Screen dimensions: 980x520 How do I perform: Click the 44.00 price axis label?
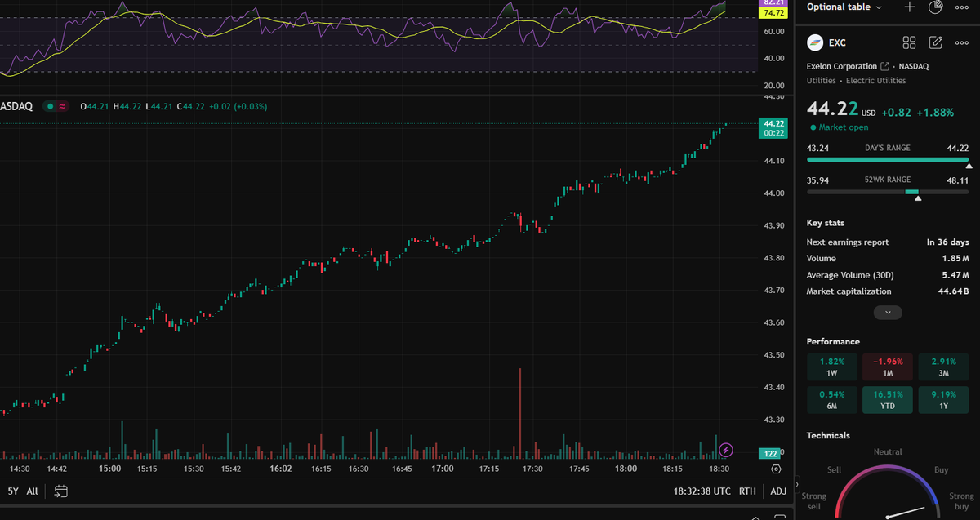773,193
